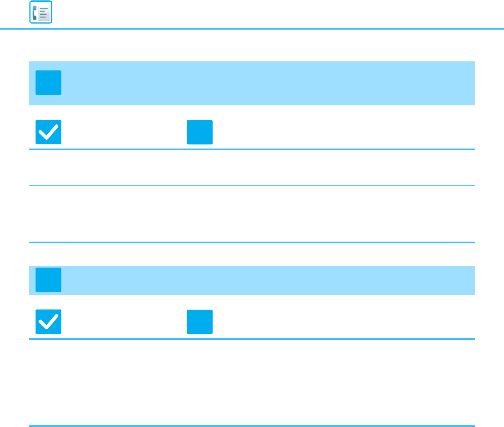
Task: Click the blank area beneath the lower checkboxes
Action: (252, 383)
